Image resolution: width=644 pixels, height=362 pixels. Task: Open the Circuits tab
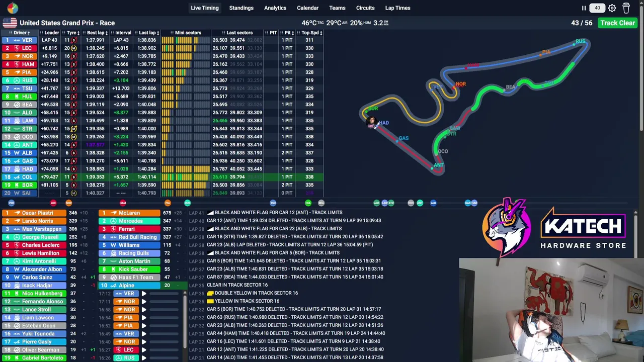pyautogui.click(x=365, y=8)
